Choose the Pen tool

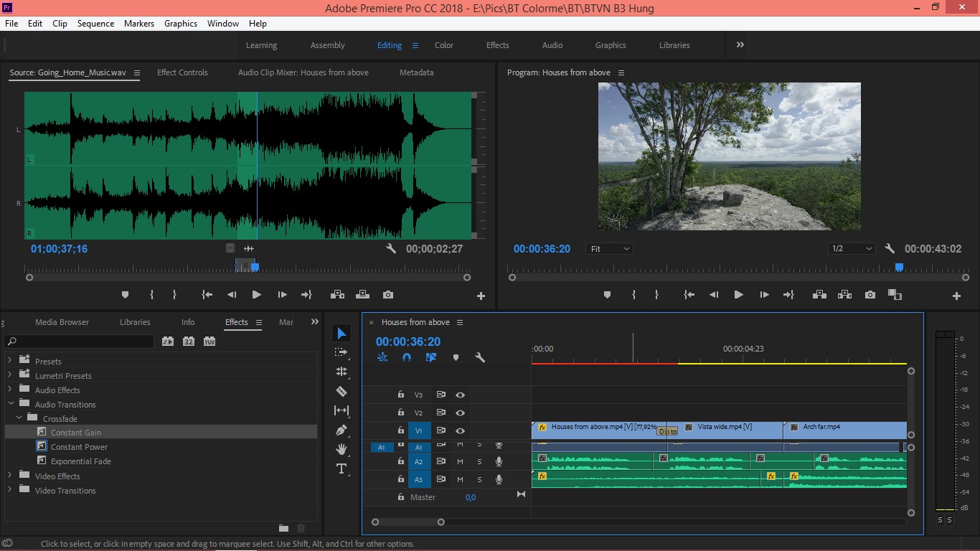pos(341,430)
